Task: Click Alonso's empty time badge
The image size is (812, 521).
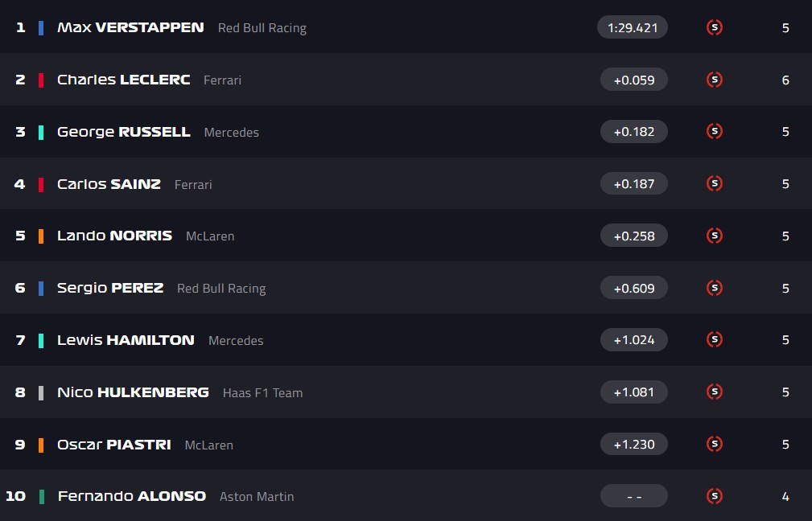Action: (634, 496)
